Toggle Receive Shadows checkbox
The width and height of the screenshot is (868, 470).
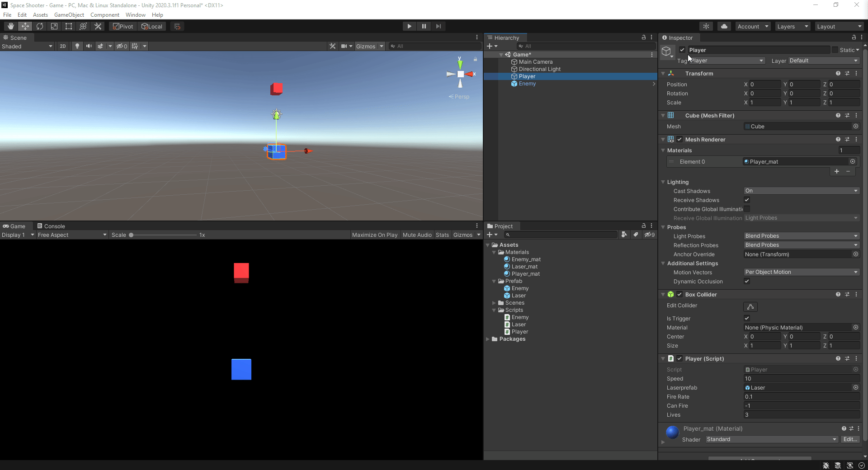[747, 200]
